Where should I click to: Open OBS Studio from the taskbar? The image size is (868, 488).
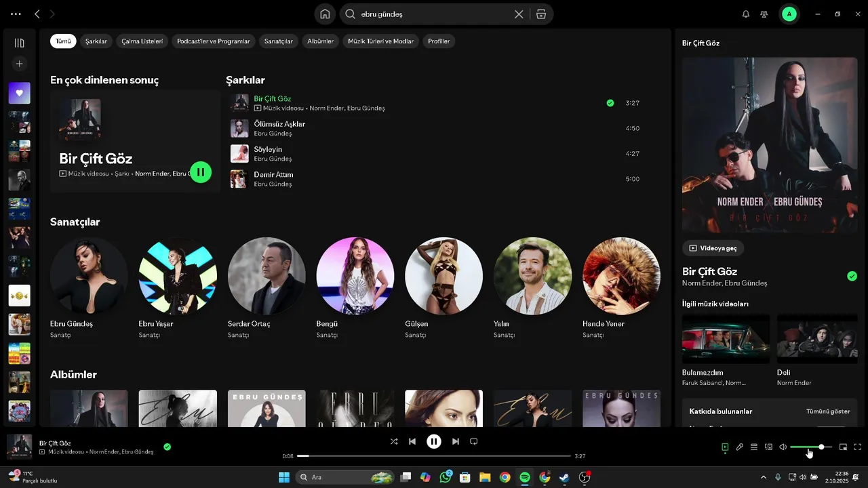(x=585, y=477)
